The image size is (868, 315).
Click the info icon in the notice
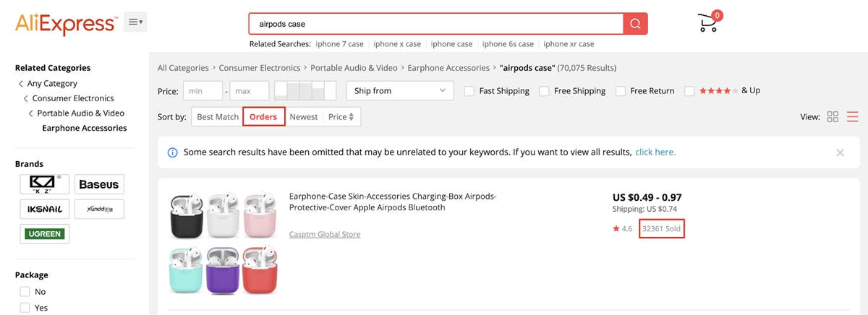[173, 152]
